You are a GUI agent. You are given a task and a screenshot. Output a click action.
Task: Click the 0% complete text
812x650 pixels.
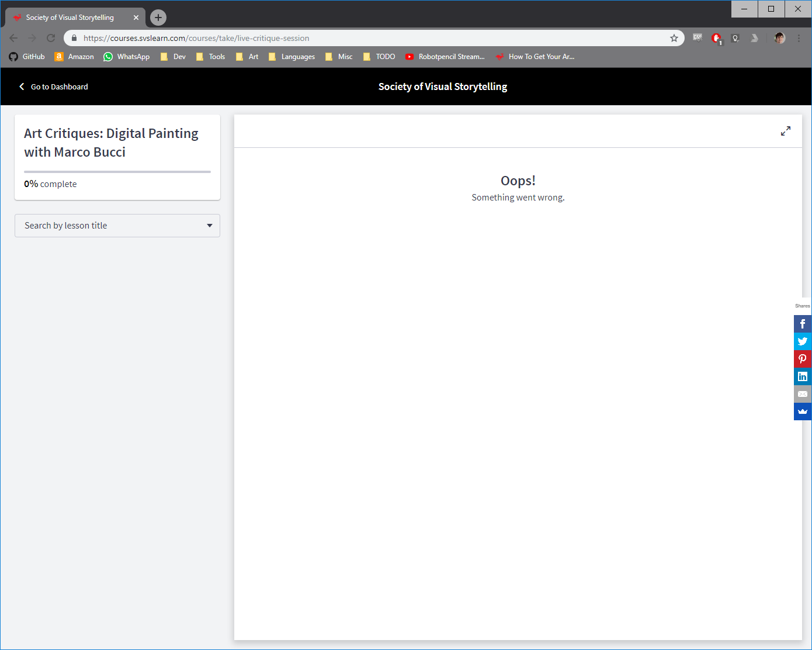pyautogui.click(x=50, y=184)
